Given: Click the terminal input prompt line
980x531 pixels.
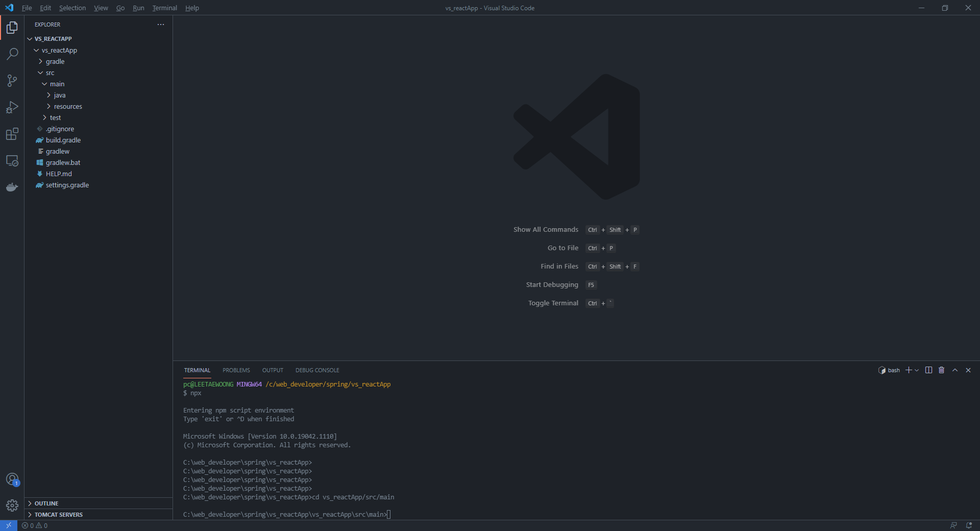Looking at the screenshot, I should tap(287, 514).
